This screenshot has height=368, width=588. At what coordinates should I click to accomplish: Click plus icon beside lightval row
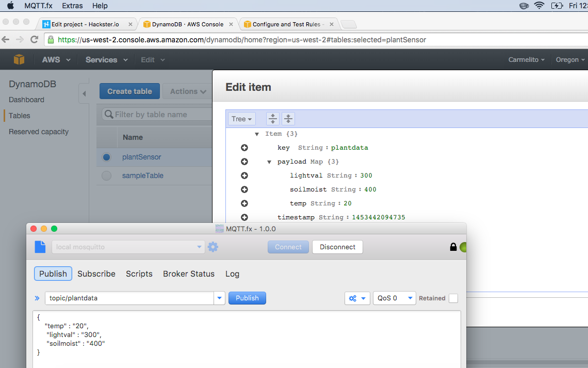click(x=244, y=175)
